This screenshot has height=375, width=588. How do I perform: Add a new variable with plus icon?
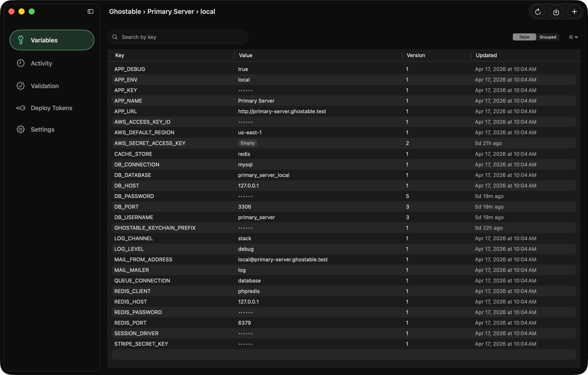(574, 11)
